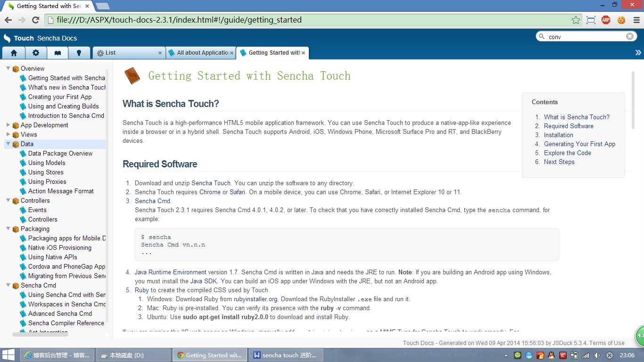The width and height of the screenshot is (644, 362).
Task: Click the screen capture extension icon
Action: click(x=591, y=20)
